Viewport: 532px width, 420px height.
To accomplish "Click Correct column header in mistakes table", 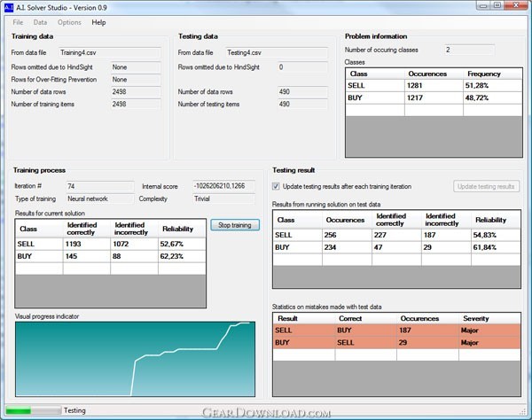I will [365, 319].
